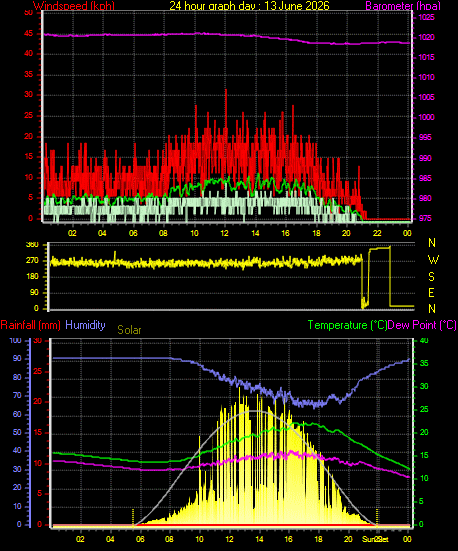Click the yellow dotted sunset marker near 22
This screenshot has width=458, height=551.
pos(377,517)
